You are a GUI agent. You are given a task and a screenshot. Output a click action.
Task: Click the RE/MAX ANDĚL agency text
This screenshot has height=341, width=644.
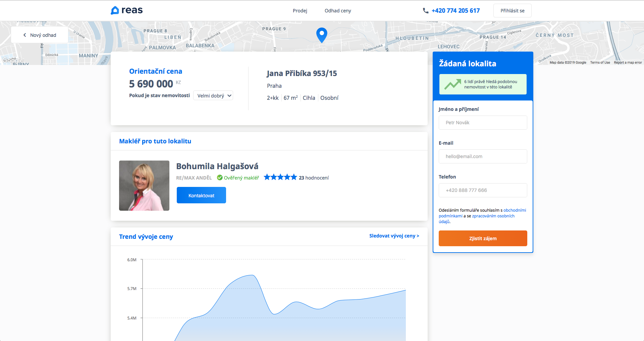coord(194,178)
